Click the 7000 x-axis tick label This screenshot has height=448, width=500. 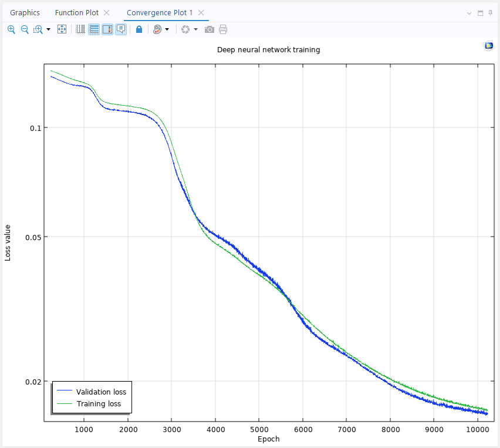(x=347, y=429)
